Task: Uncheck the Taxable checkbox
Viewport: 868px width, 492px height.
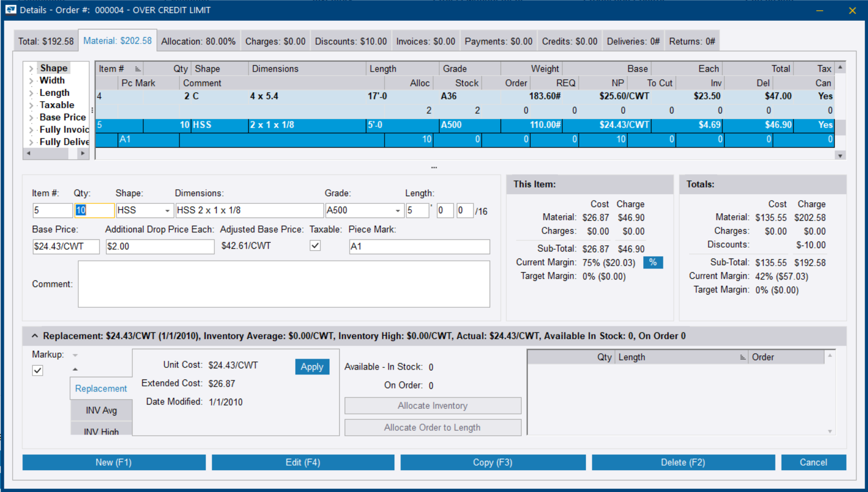Action: 315,246
